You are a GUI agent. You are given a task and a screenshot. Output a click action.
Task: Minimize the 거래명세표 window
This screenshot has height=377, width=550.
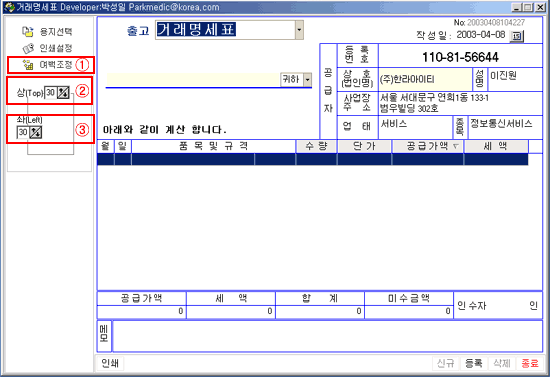[516, 7]
